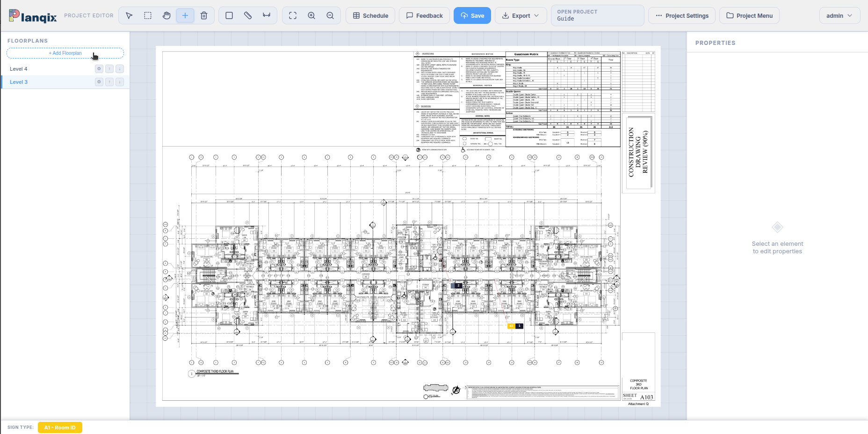Image resolution: width=868 pixels, height=434 pixels.
Task: Pick the square rectangle tool
Action: click(x=229, y=15)
